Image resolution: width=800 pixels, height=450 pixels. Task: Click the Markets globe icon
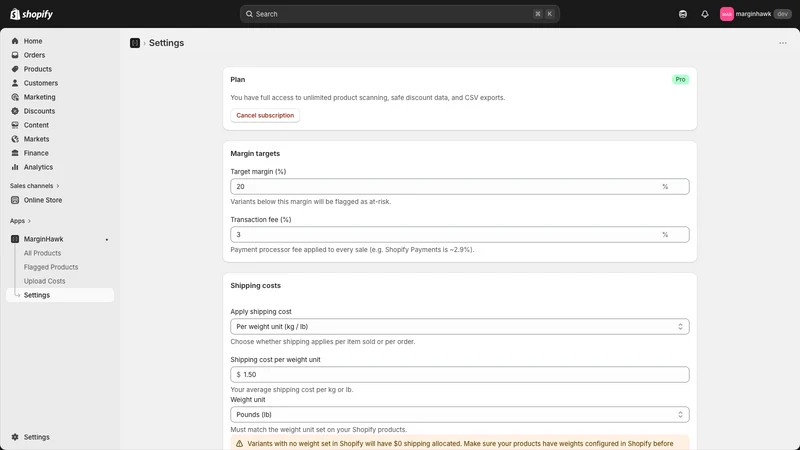15,139
